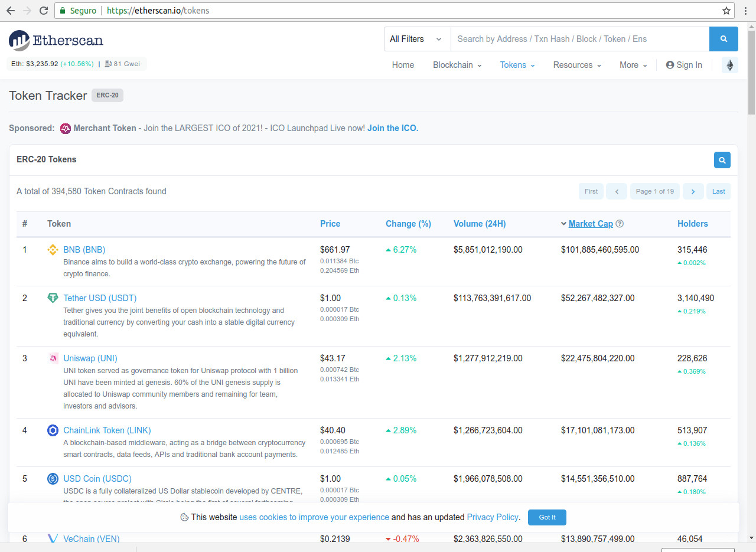This screenshot has height=552, width=756.
Task: Click the Uniswap token logo
Action: pos(53,358)
